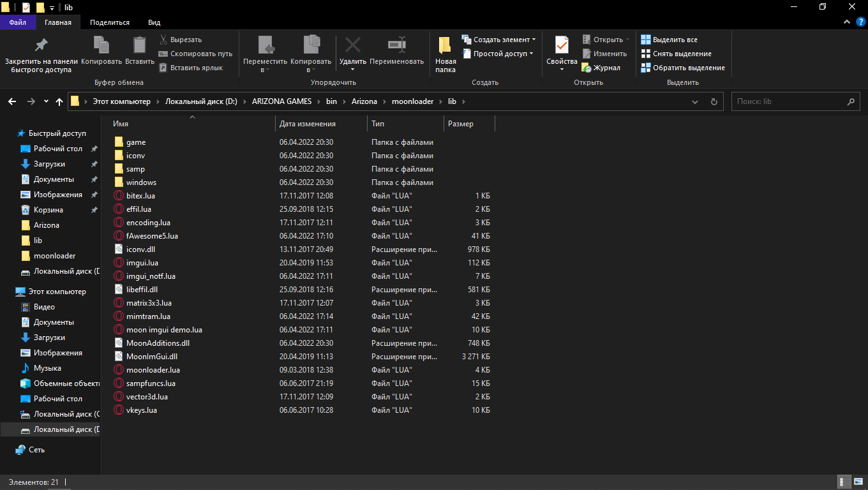Click the Pin to Quick Access icon
Viewport: 868px width, 490px height.
pyautogui.click(x=41, y=46)
